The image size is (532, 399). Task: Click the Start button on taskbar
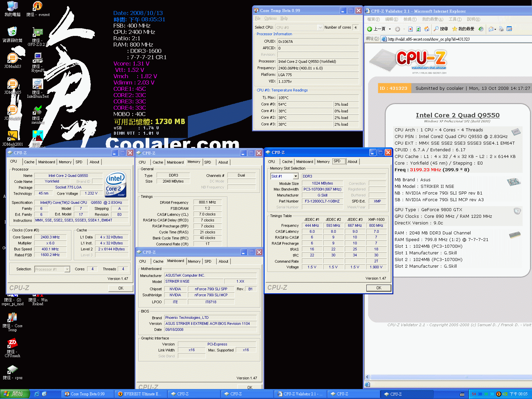[x=15, y=394]
